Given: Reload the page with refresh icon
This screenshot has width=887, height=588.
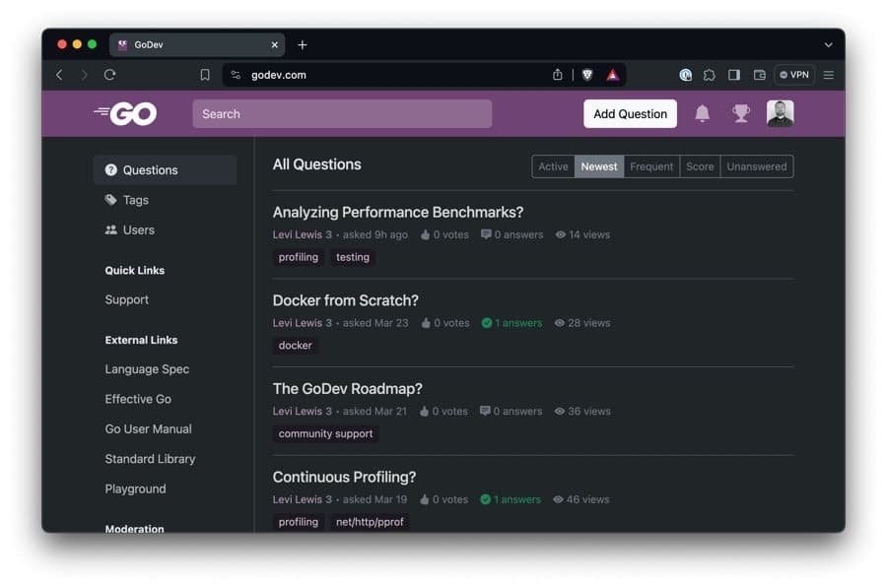Looking at the screenshot, I should coord(109,75).
